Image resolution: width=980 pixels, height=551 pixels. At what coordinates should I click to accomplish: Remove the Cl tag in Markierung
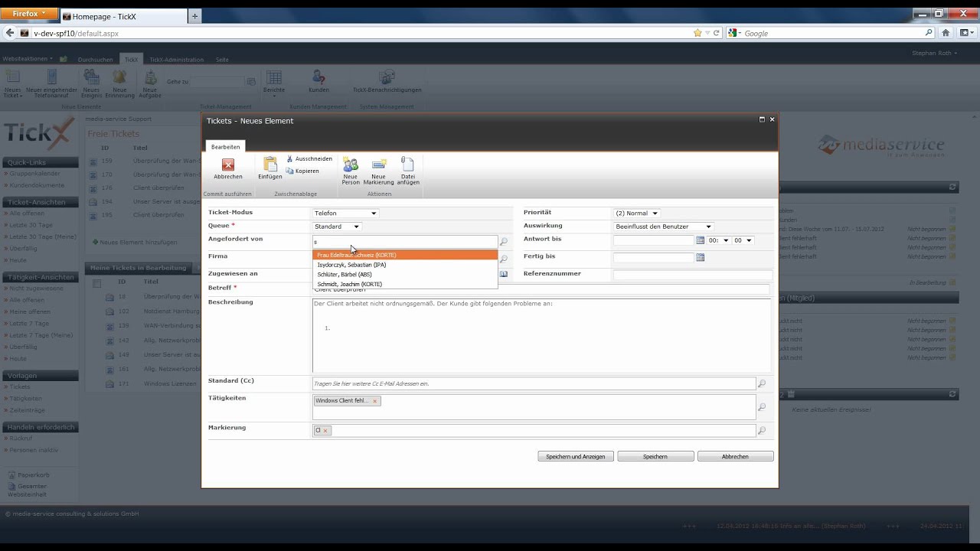pyautogui.click(x=325, y=431)
